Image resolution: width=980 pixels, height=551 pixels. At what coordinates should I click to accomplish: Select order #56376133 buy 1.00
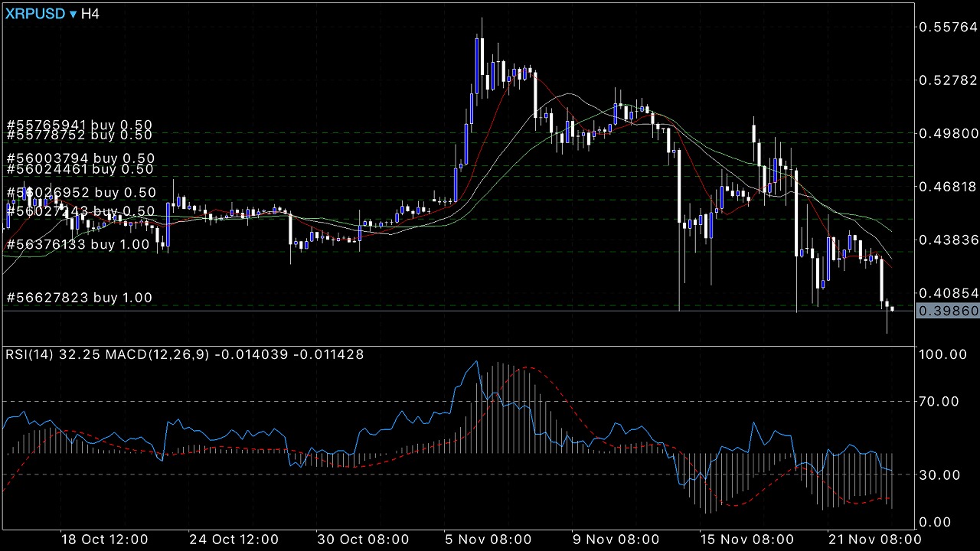coord(79,244)
